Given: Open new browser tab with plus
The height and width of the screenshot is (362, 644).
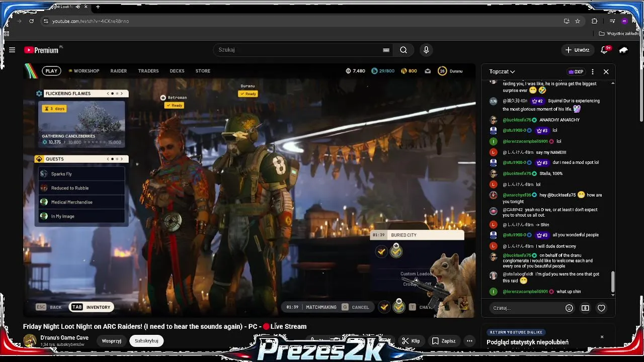Looking at the screenshot, I should click(x=98, y=7).
